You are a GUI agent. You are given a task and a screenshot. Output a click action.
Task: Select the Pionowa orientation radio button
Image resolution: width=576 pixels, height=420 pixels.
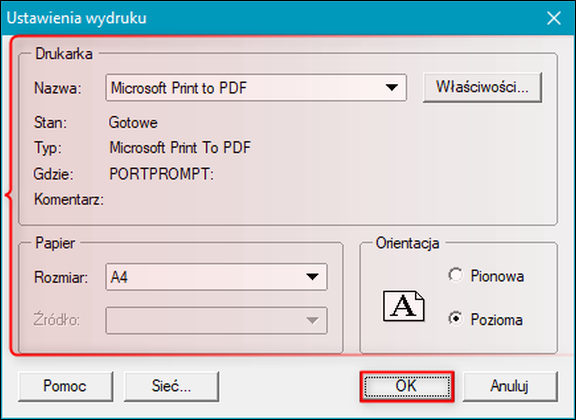tap(456, 275)
